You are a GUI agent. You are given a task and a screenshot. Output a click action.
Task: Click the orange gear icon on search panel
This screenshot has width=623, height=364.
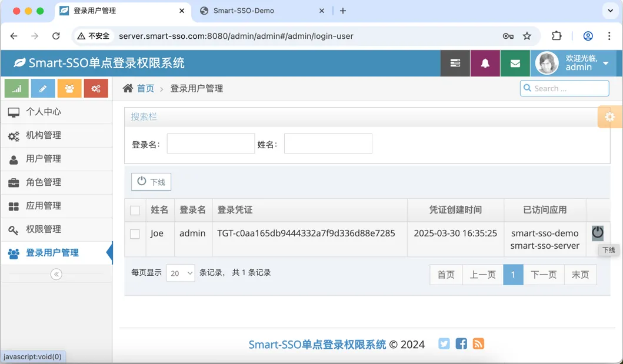click(x=609, y=116)
